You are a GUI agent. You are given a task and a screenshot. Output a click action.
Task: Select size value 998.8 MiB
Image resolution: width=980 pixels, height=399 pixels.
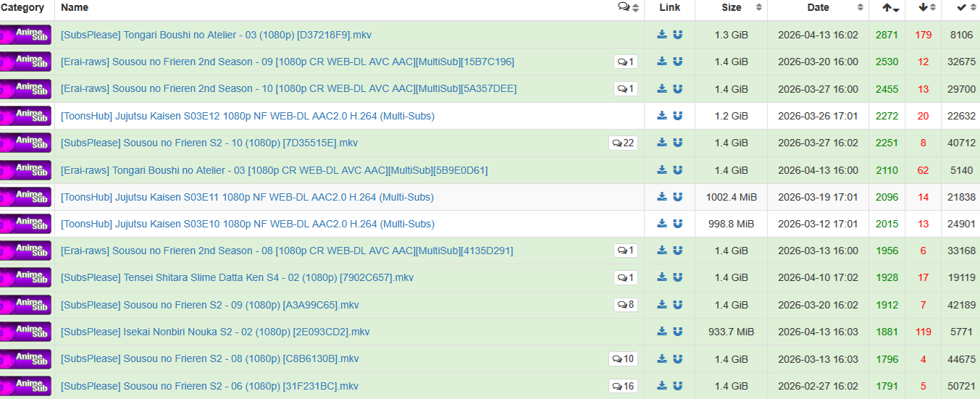tap(732, 224)
